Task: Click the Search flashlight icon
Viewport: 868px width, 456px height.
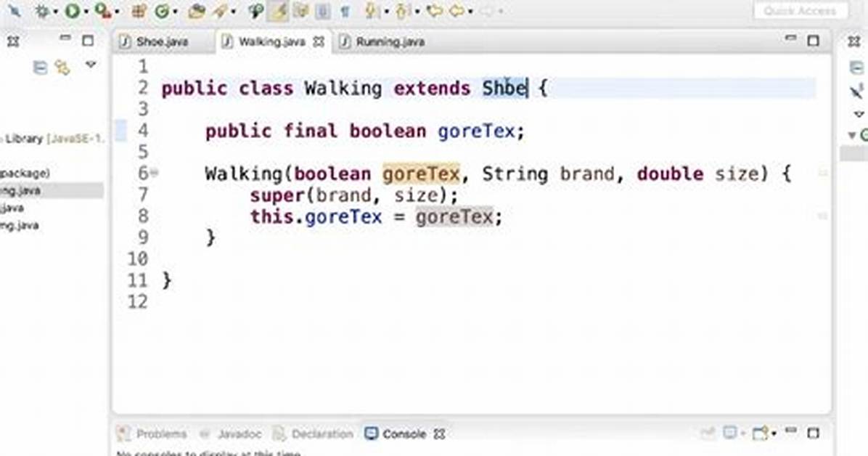Action: tap(255, 11)
